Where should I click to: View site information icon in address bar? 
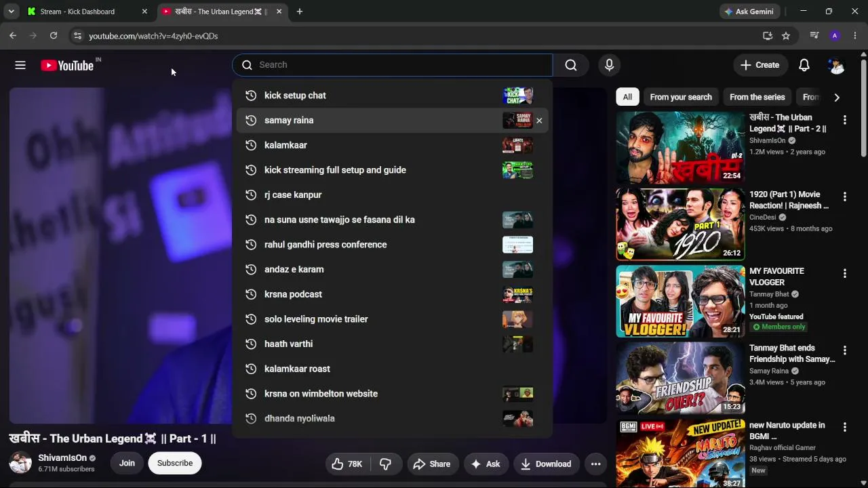coord(77,36)
